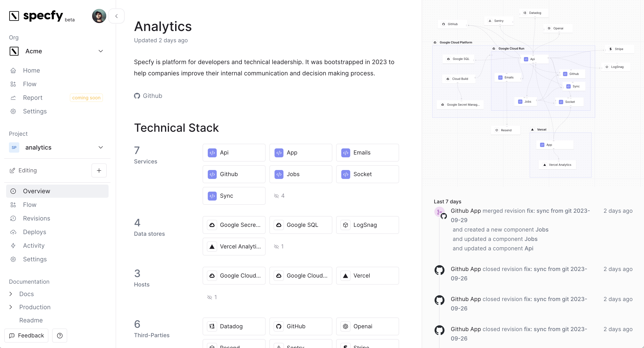Click the Google SQL cloud icon
Viewport: 644px width, 348px height.
pyautogui.click(x=279, y=225)
